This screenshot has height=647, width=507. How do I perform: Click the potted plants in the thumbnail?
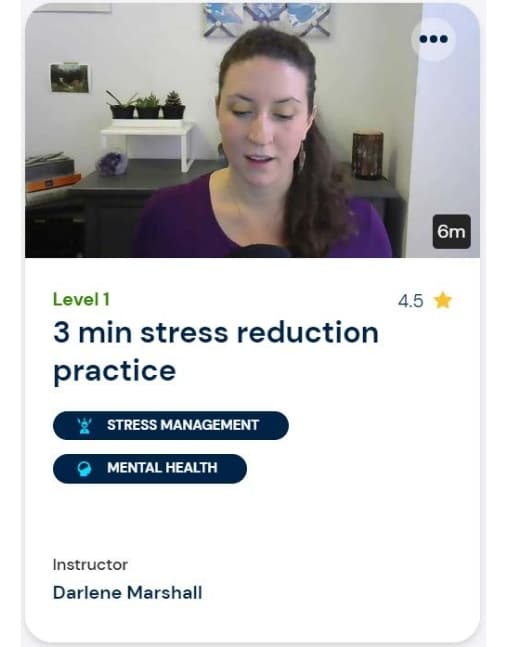(146, 105)
